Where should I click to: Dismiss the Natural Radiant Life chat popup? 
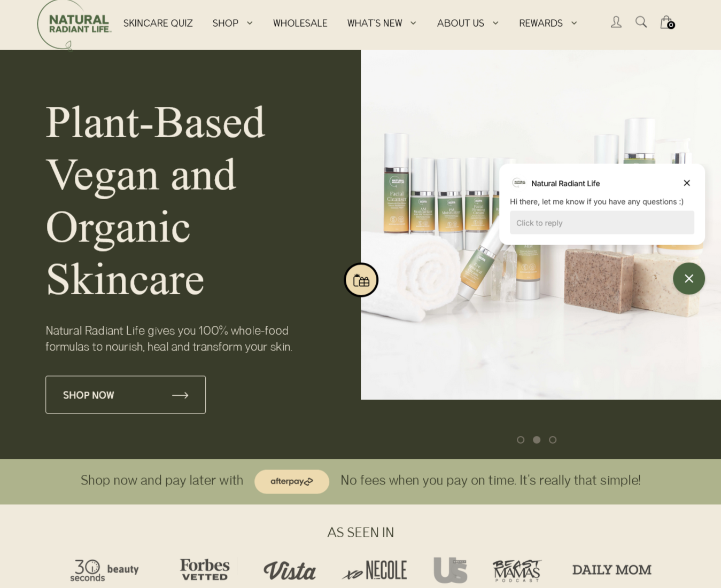[x=687, y=183]
